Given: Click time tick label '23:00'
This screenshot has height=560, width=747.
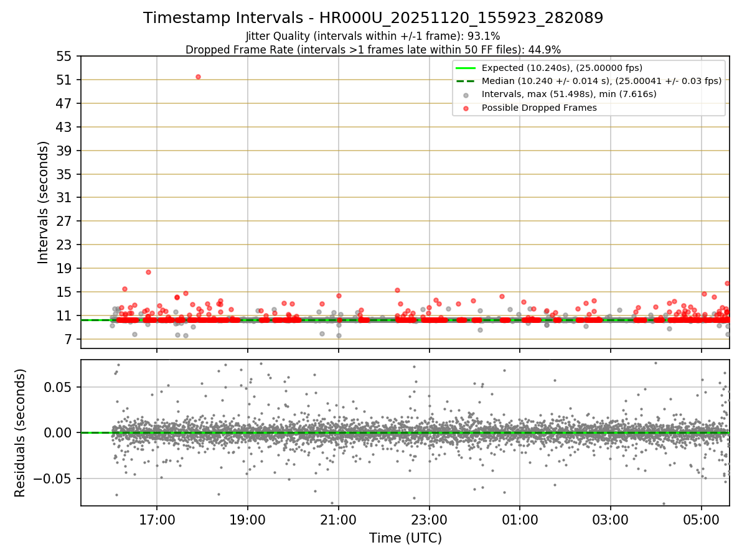Looking at the screenshot, I should tap(430, 520).
